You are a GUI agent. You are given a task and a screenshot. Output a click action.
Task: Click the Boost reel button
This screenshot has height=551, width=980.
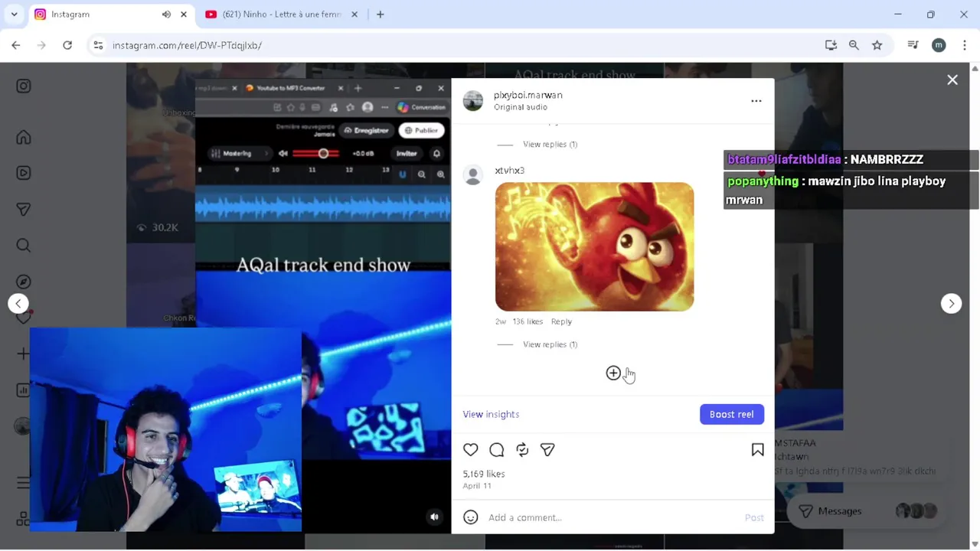[x=731, y=414]
